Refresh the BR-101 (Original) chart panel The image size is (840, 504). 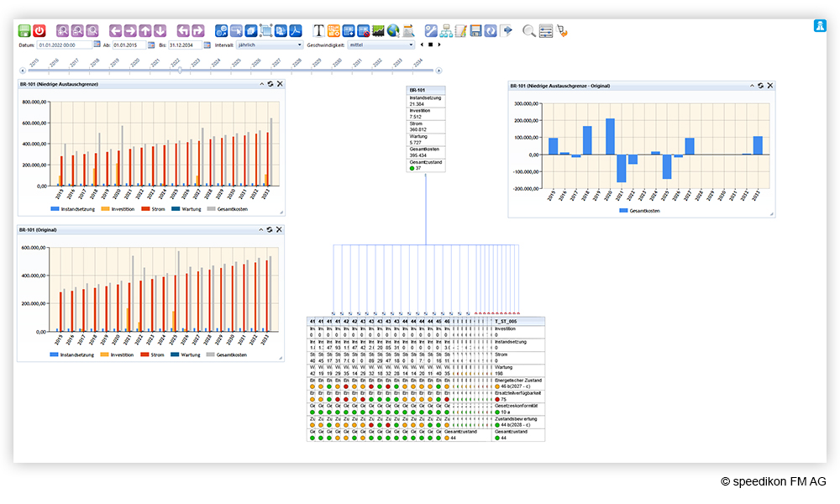(x=270, y=230)
